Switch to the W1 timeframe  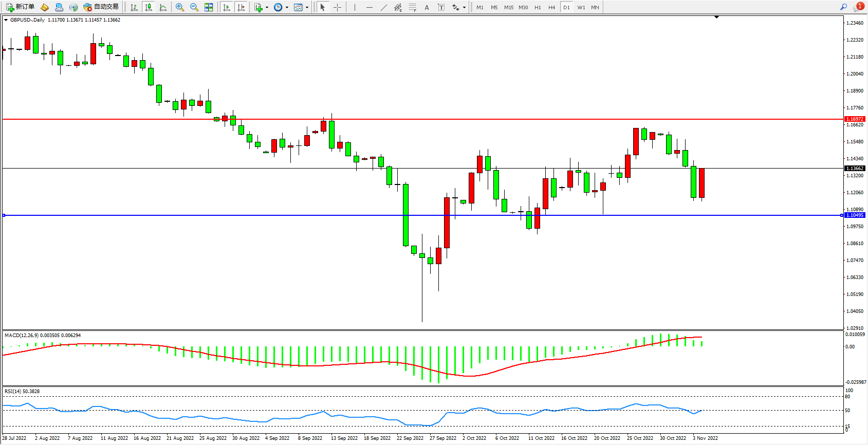(x=581, y=7)
